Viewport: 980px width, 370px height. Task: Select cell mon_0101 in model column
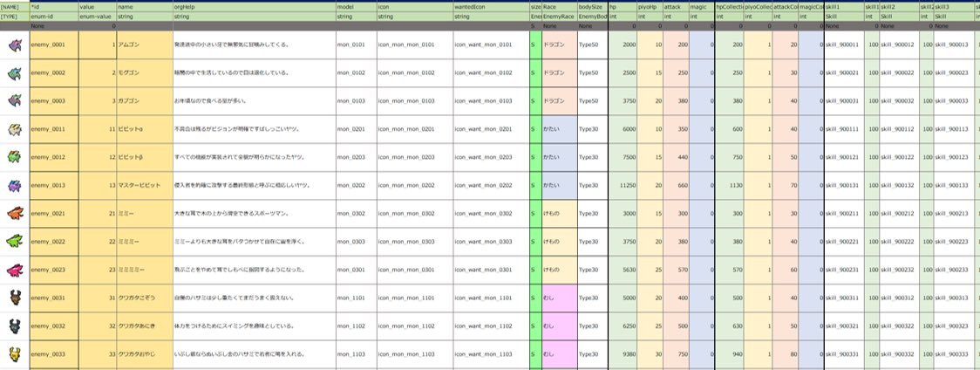(356, 45)
